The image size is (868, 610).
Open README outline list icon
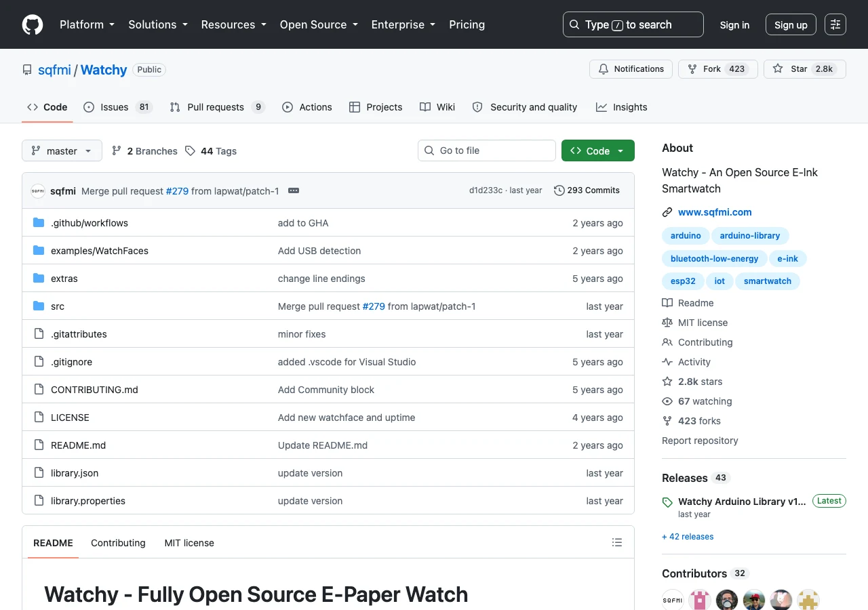[617, 542]
